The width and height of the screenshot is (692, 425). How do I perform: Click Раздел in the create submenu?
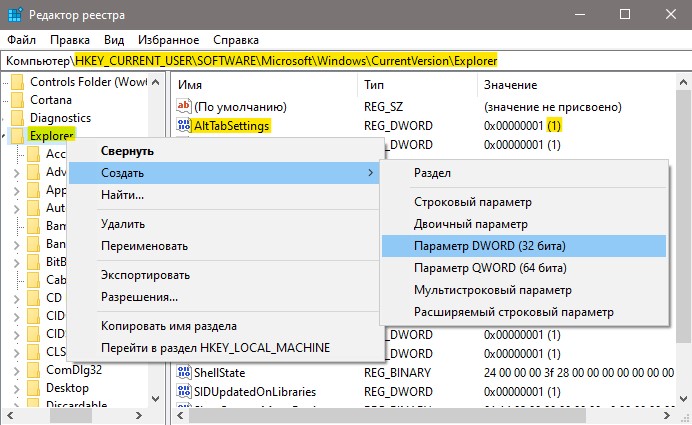[x=432, y=173]
